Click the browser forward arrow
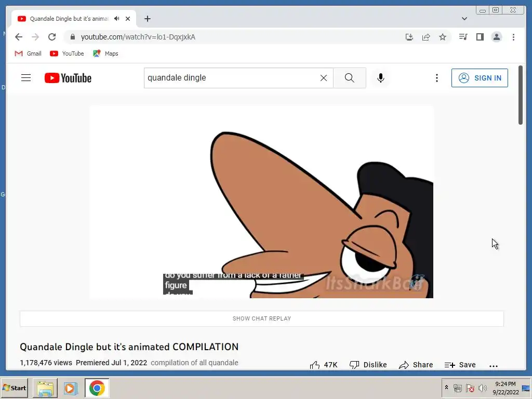The height and width of the screenshot is (399, 532). pos(35,37)
